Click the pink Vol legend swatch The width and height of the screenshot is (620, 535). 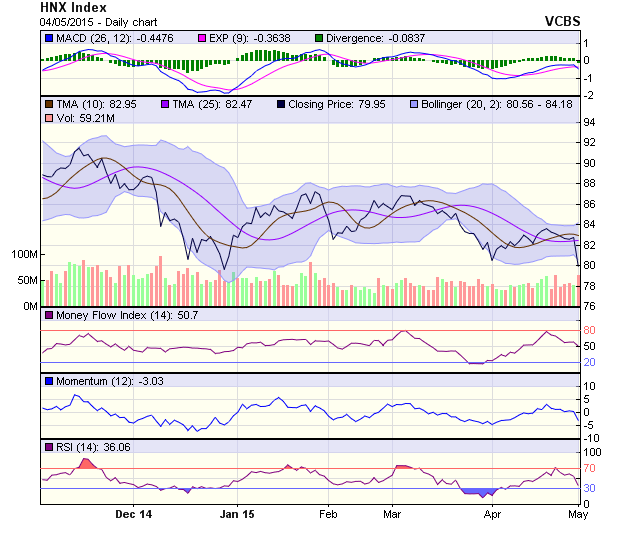[x=48, y=119]
